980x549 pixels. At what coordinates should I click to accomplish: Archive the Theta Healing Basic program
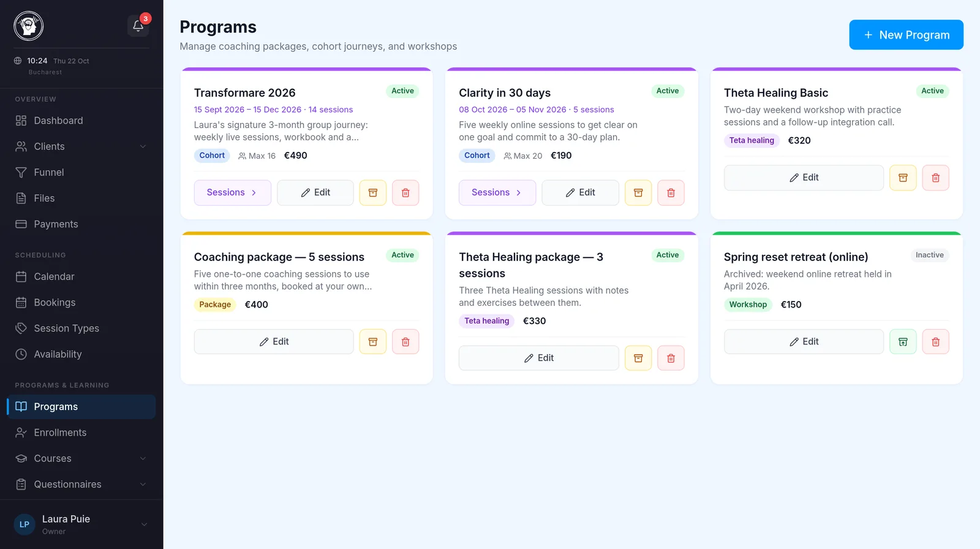(x=903, y=178)
